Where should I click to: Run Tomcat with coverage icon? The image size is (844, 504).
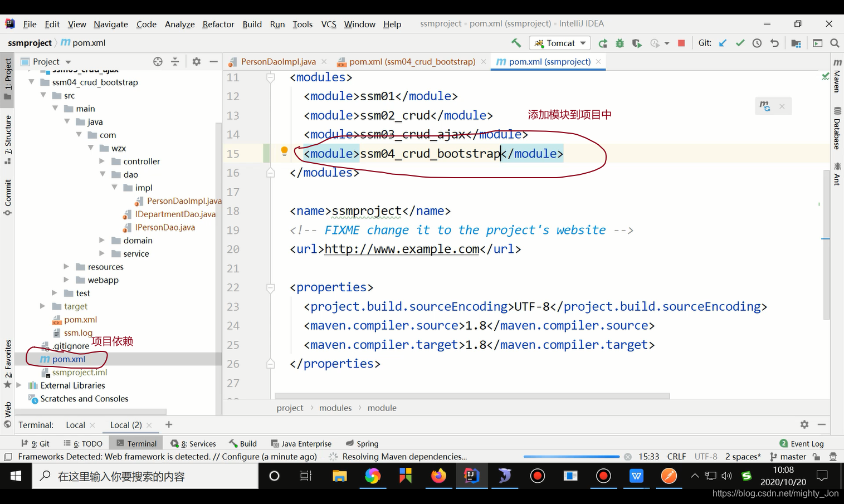click(x=636, y=43)
